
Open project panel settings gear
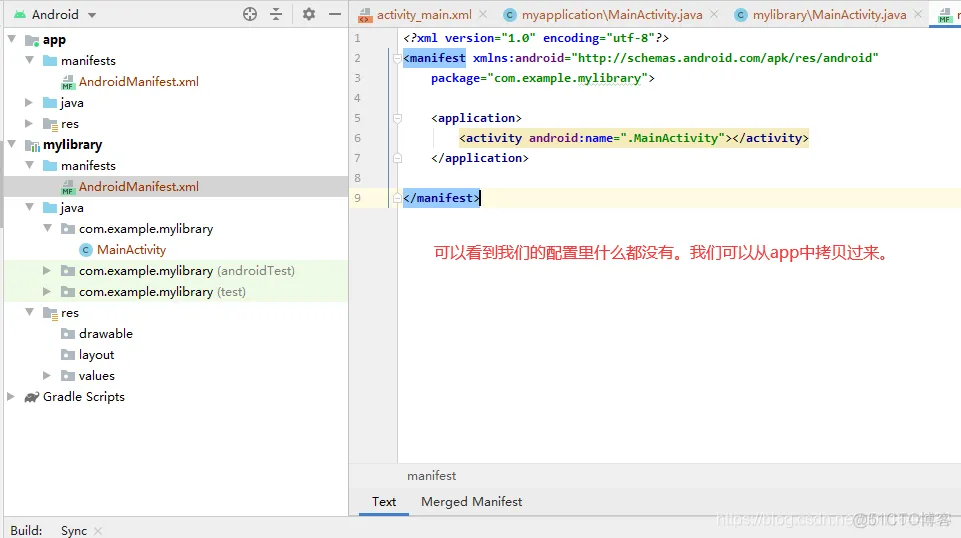click(309, 14)
